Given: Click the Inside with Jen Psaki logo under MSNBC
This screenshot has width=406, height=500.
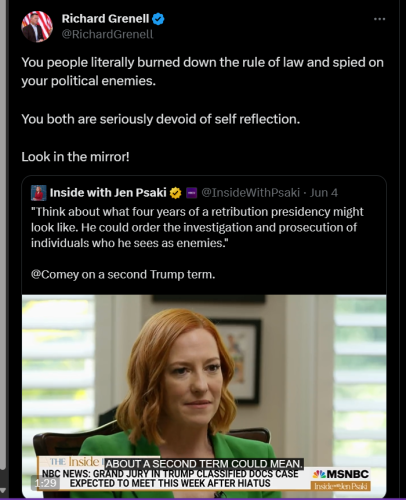Looking at the screenshot, I should (x=341, y=486).
